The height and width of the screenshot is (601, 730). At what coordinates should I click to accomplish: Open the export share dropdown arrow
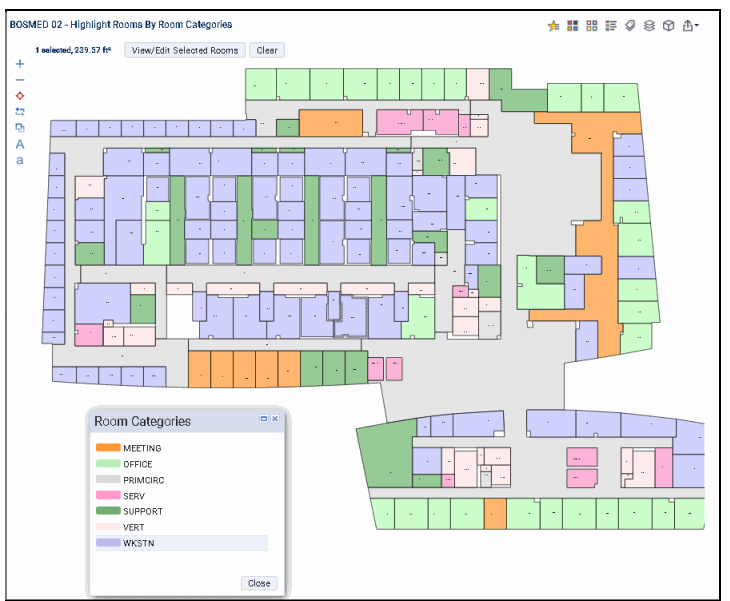697,26
